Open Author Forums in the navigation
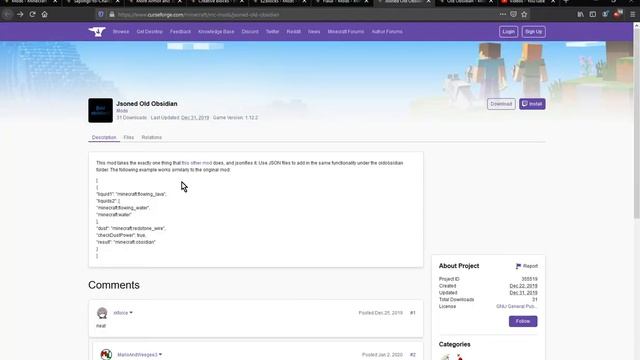640x360 pixels. [387, 31]
